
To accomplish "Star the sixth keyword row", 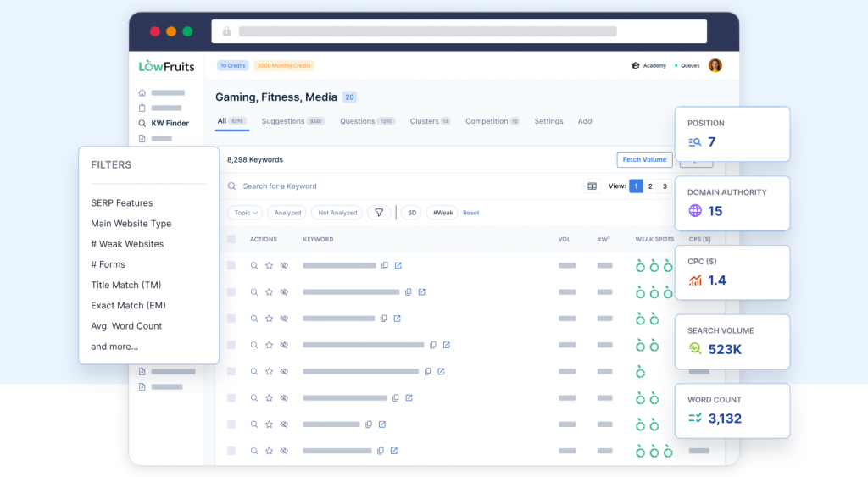I will point(269,398).
